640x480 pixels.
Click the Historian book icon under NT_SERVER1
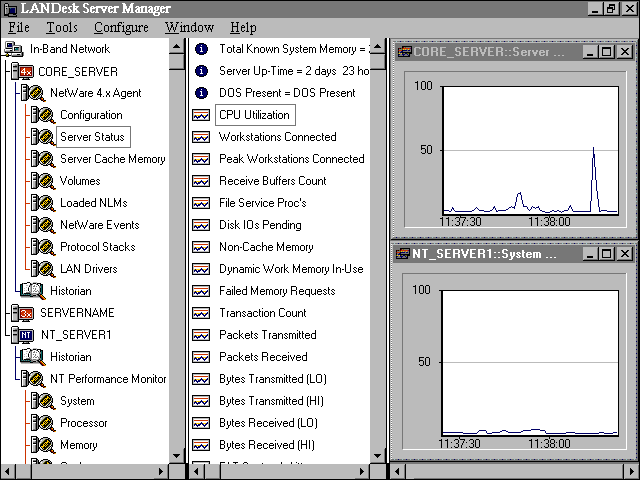33,357
